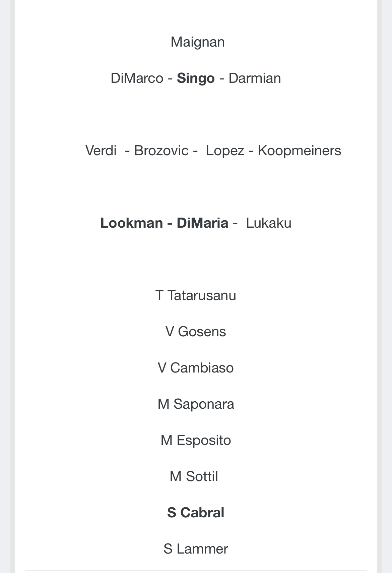Click the dash between Verdi and Brozovic
Image resolution: width=392 pixels, height=573 pixels.
[x=127, y=151]
